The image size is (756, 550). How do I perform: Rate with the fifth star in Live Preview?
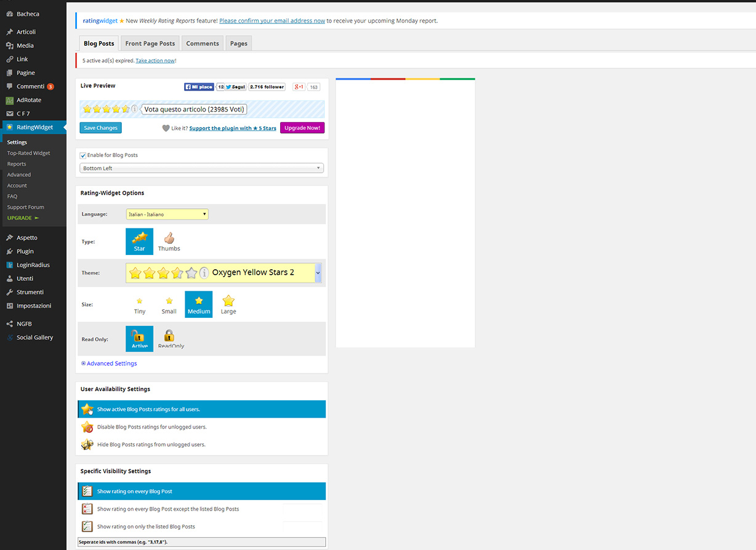coord(126,109)
